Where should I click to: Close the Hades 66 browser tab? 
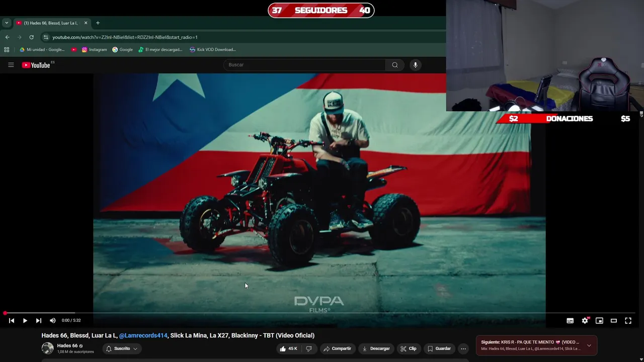86,23
